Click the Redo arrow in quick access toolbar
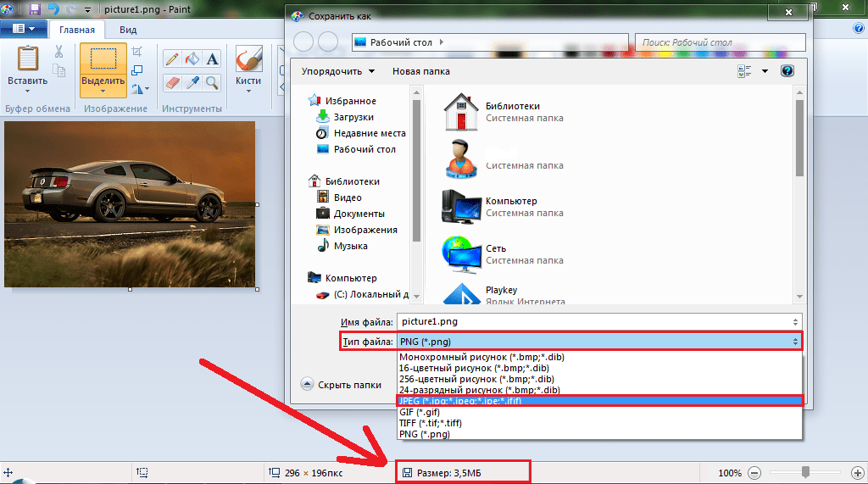This screenshot has height=484, width=868. coord(71,8)
